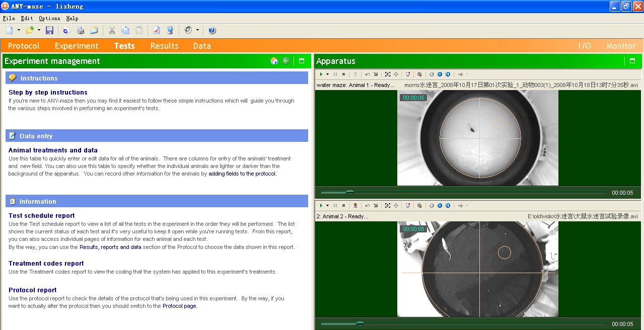
Task: Click the Help question mark icon
Action: point(212,30)
